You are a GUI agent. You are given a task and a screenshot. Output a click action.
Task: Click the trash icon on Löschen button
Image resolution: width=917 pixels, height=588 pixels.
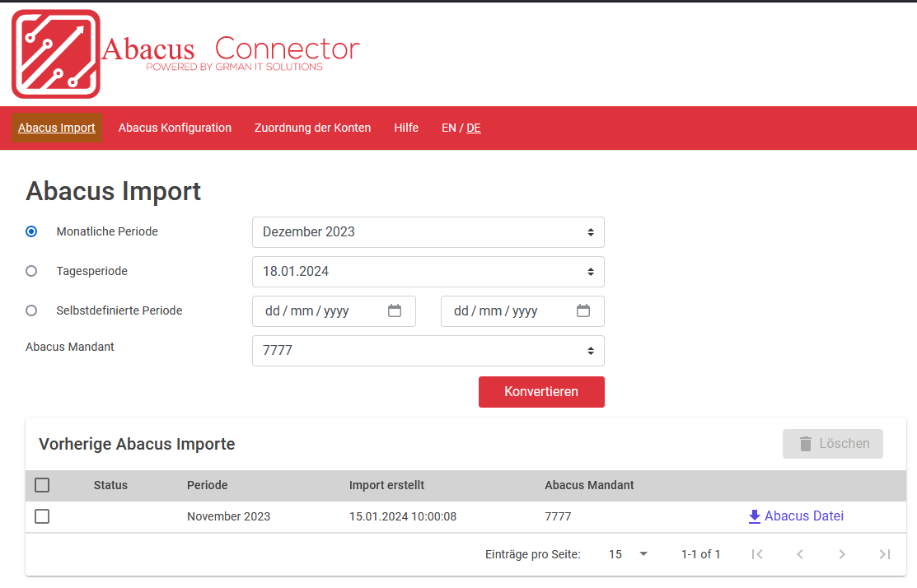coord(805,444)
